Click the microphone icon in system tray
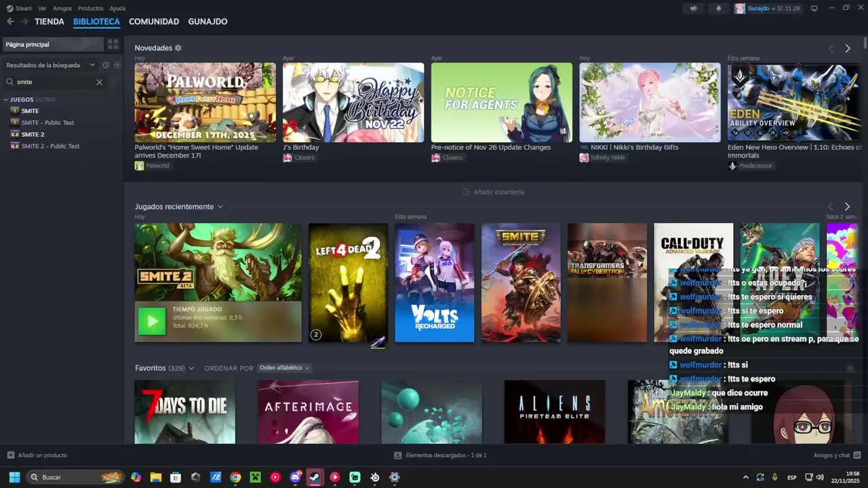The image size is (868, 488). (x=774, y=477)
